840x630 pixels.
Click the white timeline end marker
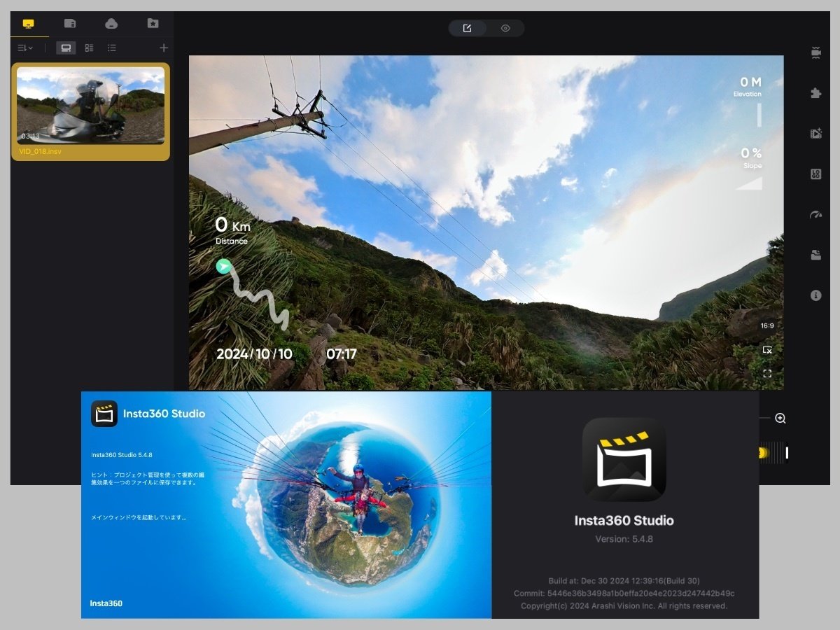point(787,453)
